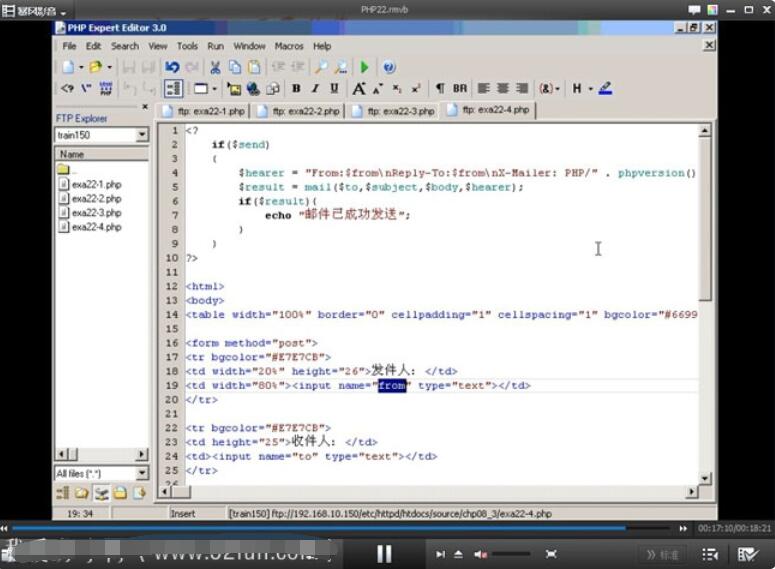Click the Paste clipboard icon

point(254,67)
